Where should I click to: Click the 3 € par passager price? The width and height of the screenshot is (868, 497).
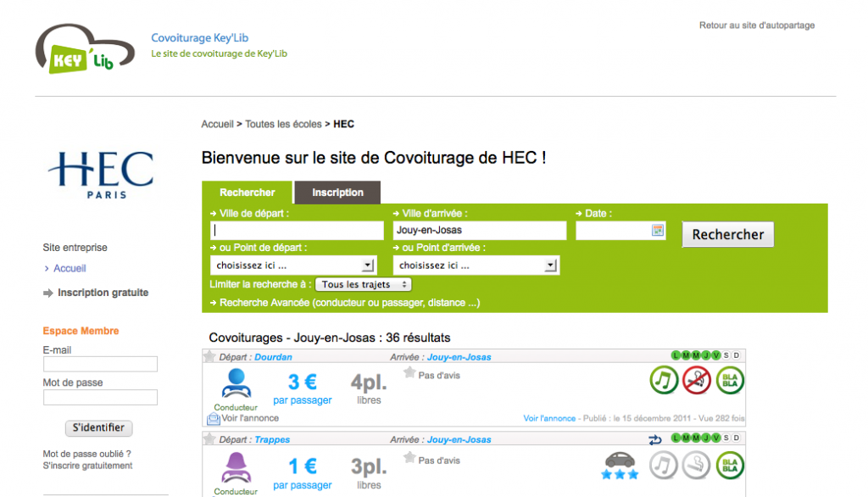[x=303, y=389]
